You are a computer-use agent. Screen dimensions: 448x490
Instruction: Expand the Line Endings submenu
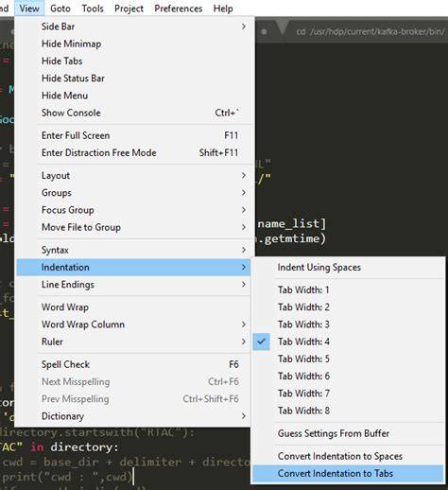(134, 285)
